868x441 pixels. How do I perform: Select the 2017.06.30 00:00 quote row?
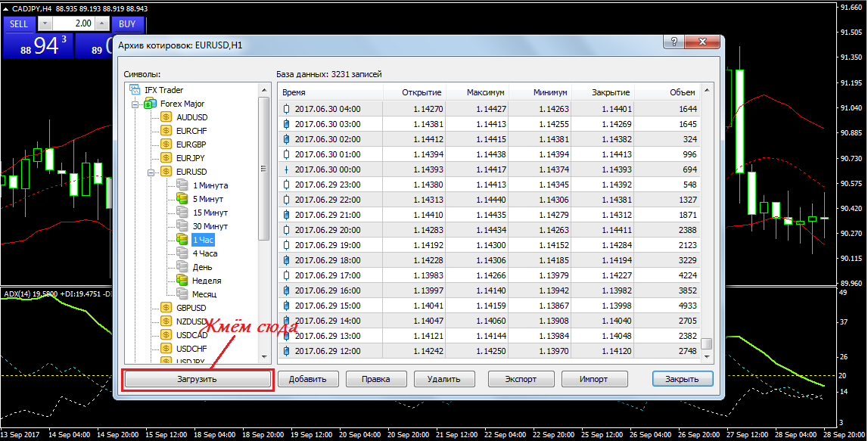point(490,169)
